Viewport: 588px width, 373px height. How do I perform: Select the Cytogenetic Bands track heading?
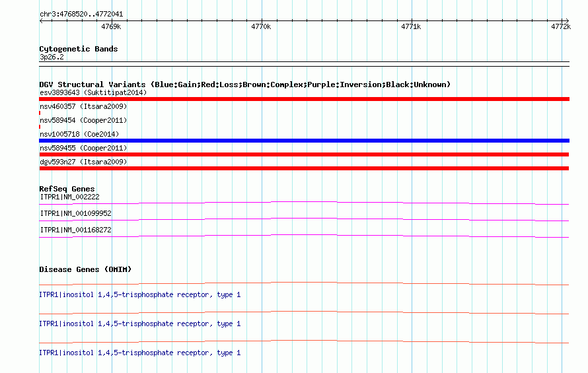click(x=79, y=49)
